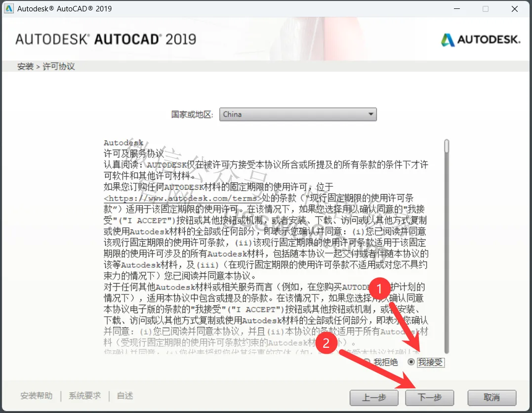Click the 许可及服务协议 heading text
This screenshot has height=413, width=532.
point(134,153)
